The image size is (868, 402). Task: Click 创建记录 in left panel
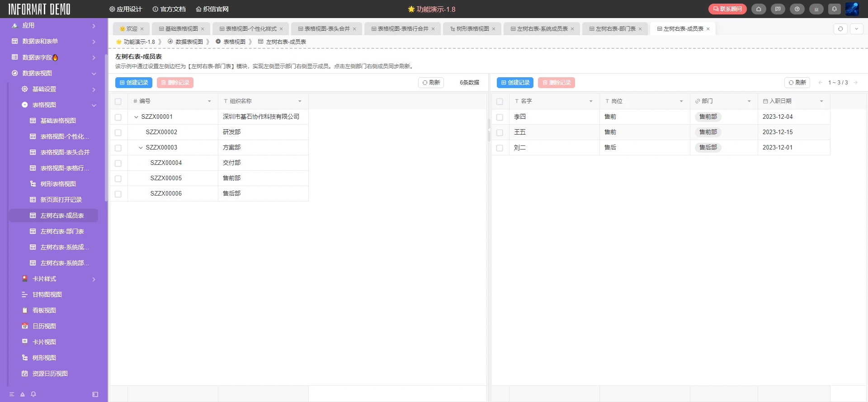134,83
